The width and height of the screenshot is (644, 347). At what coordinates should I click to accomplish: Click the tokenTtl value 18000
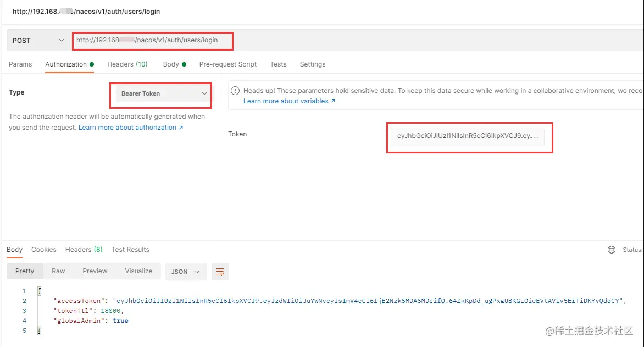pyautogui.click(x=110, y=311)
